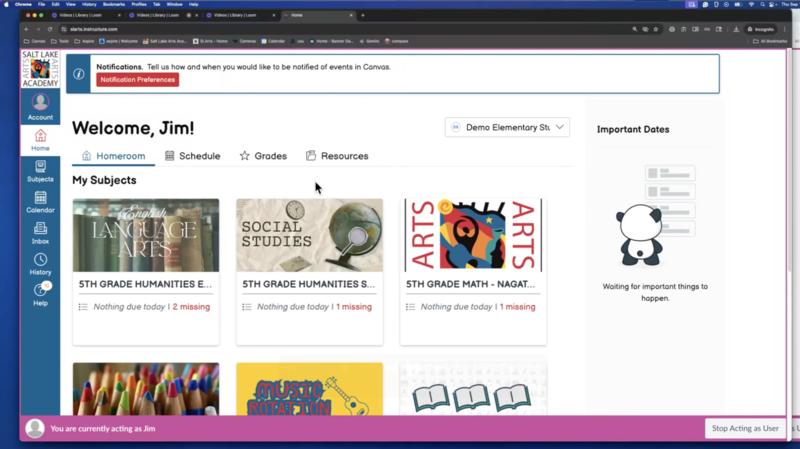Open Subjects from the sidebar
Image resolution: width=800 pixels, height=449 pixels.
pyautogui.click(x=40, y=171)
